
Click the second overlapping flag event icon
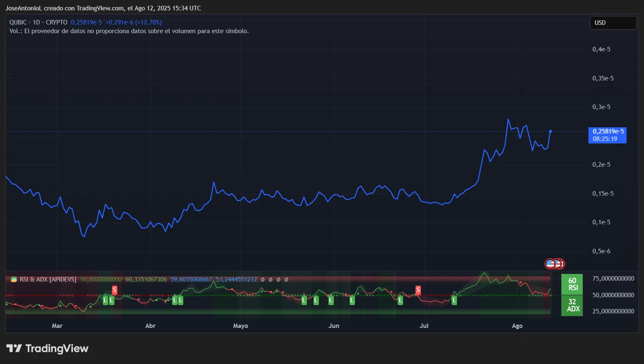point(558,264)
